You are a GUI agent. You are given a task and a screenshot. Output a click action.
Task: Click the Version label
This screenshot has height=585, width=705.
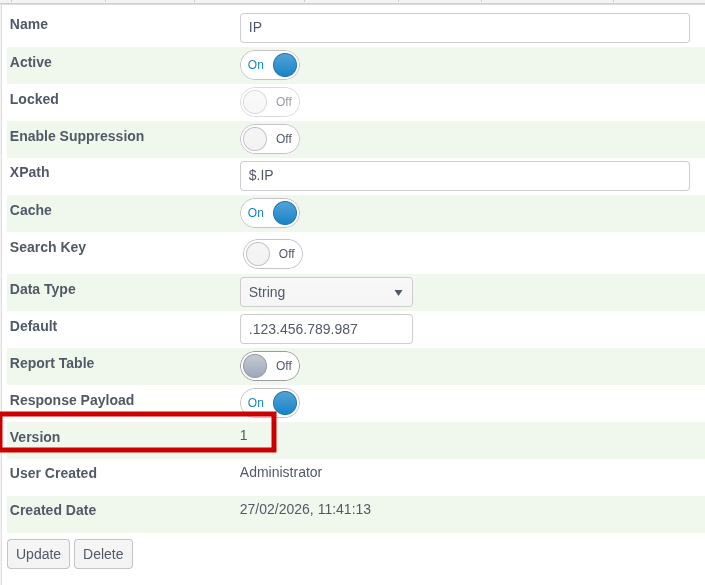pos(35,437)
